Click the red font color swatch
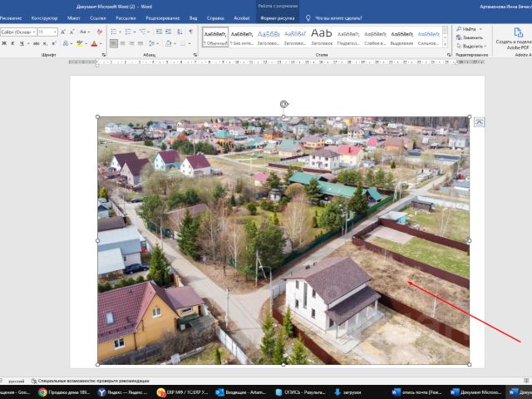 [94, 43]
